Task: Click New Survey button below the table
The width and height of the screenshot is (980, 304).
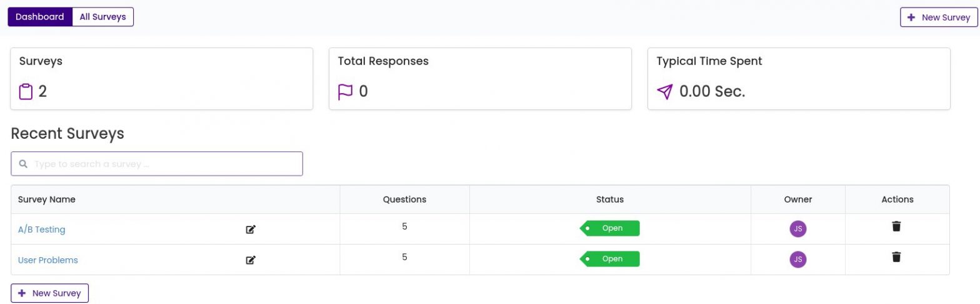Action: click(50, 293)
